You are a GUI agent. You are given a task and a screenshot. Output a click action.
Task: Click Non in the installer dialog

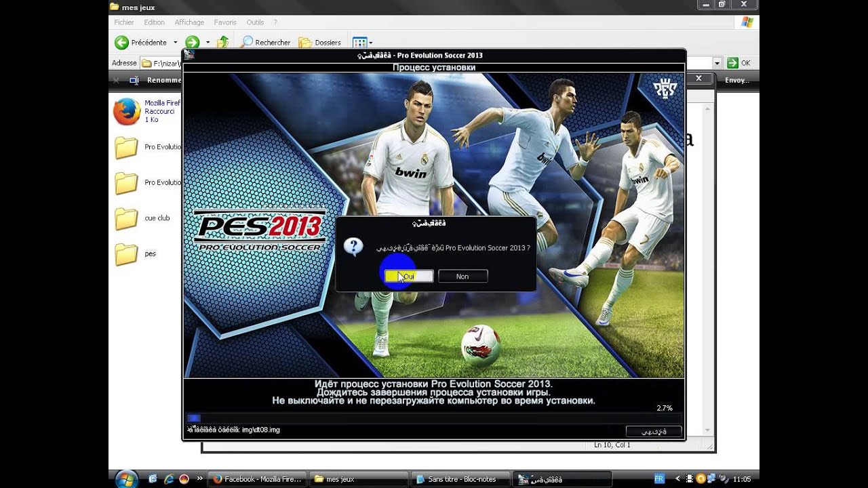(462, 277)
